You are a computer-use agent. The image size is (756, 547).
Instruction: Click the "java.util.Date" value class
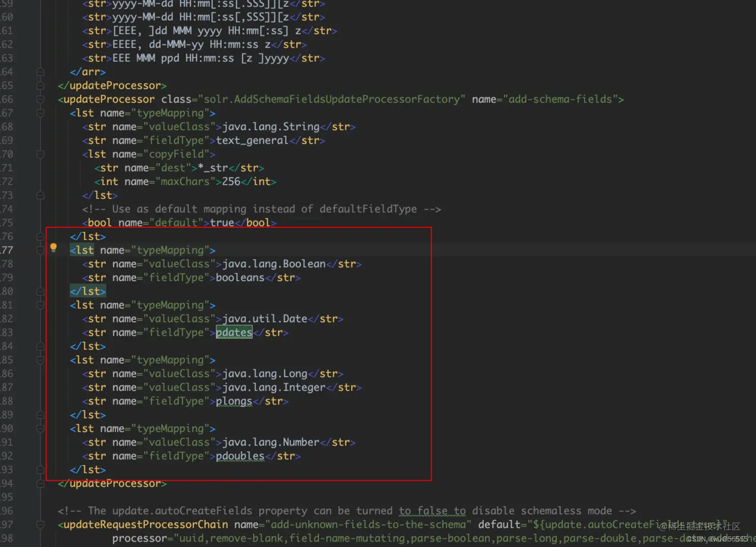point(265,319)
